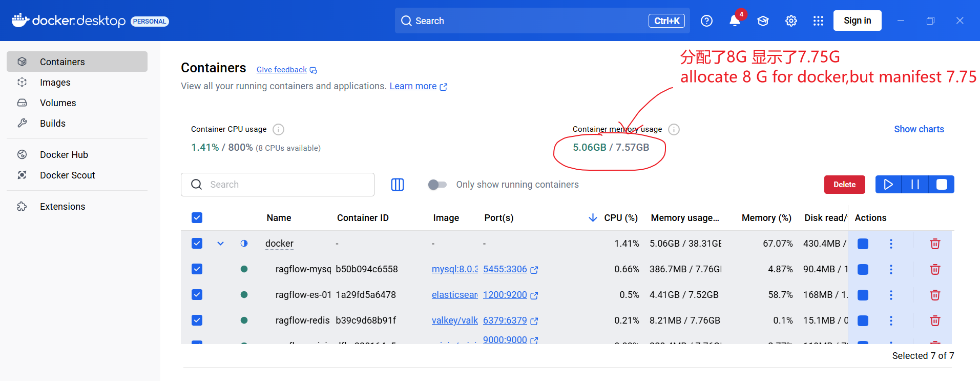Open more actions for docker row
Image resolution: width=980 pixels, height=381 pixels.
[891, 244]
